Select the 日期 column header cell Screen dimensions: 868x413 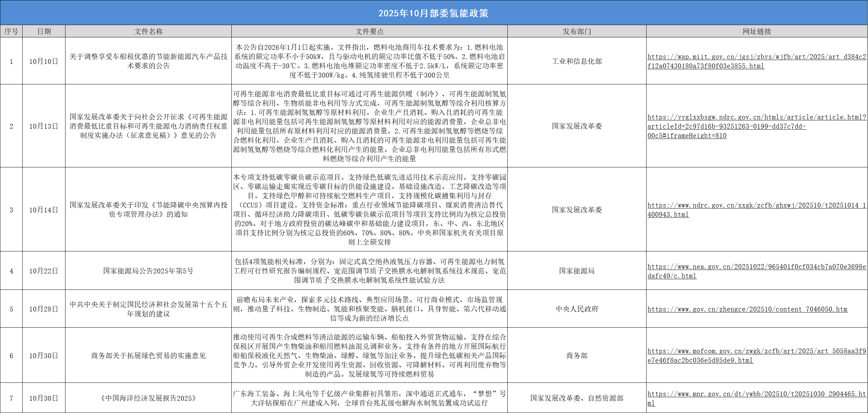coord(44,31)
